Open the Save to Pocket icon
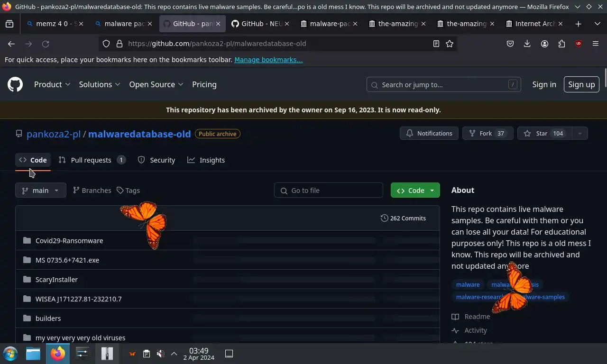 [x=510, y=44]
